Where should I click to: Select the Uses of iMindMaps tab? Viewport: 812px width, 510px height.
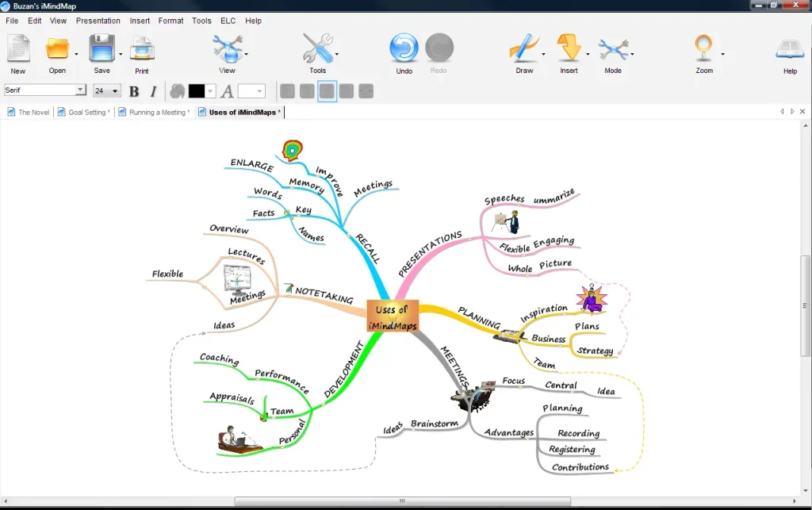[x=239, y=113]
